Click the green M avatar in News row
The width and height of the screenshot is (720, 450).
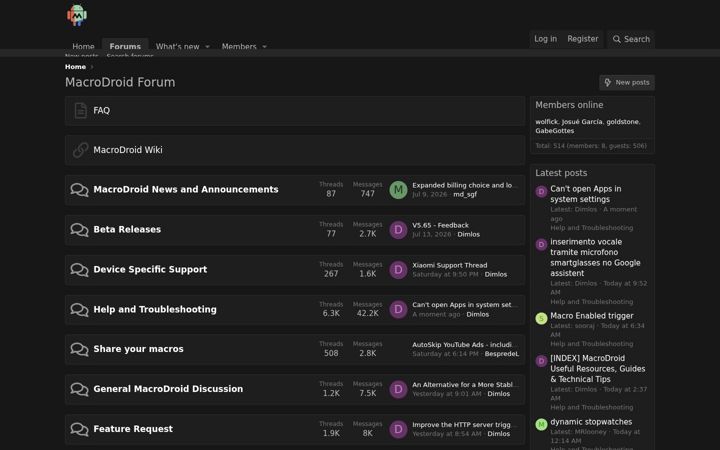[x=398, y=190]
